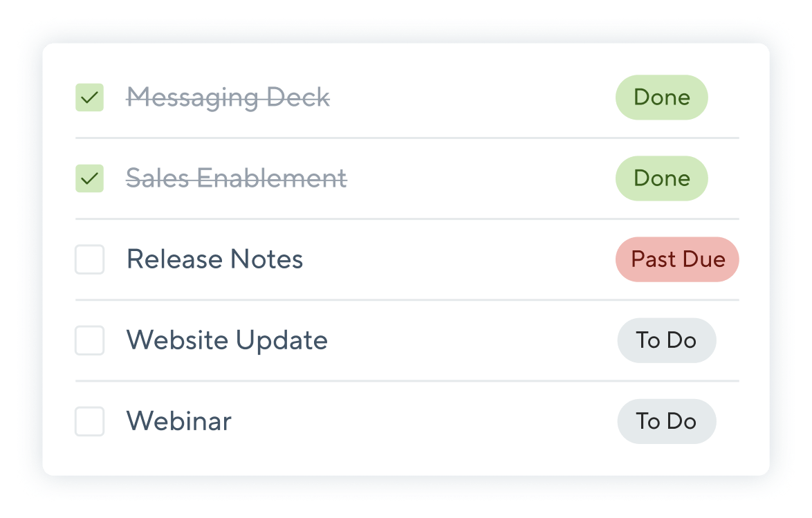Viewport: 812px width, 518px height.
Task: Uncheck the Sales Enablement checkbox
Action: [90, 178]
